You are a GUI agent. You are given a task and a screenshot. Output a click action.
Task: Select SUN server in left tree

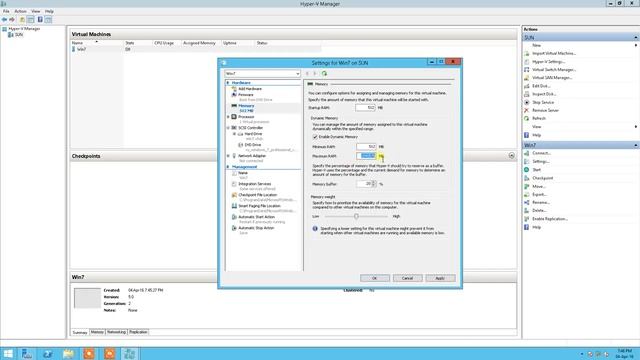click(x=19, y=35)
